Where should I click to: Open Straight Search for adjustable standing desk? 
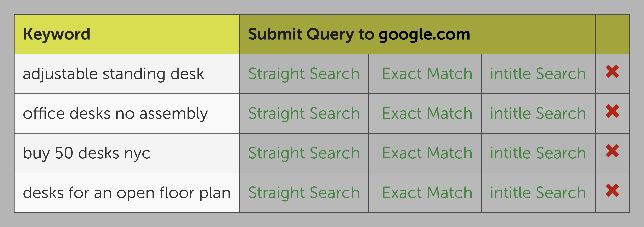304,74
